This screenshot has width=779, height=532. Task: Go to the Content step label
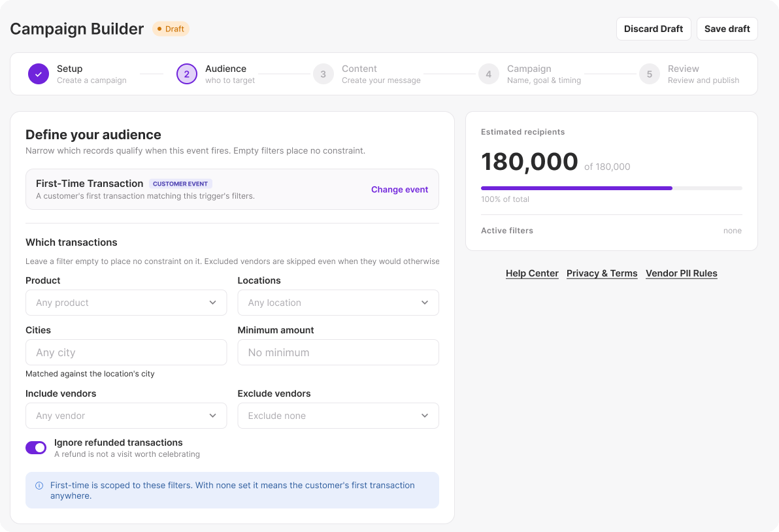point(359,69)
